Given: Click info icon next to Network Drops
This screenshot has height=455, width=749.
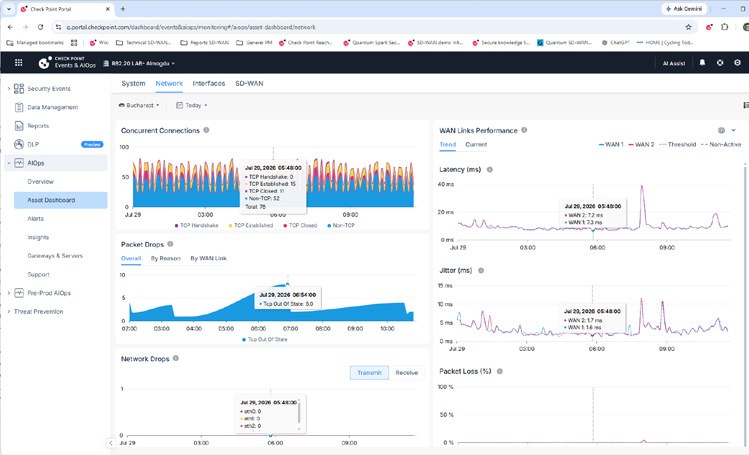Looking at the screenshot, I should [176, 358].
